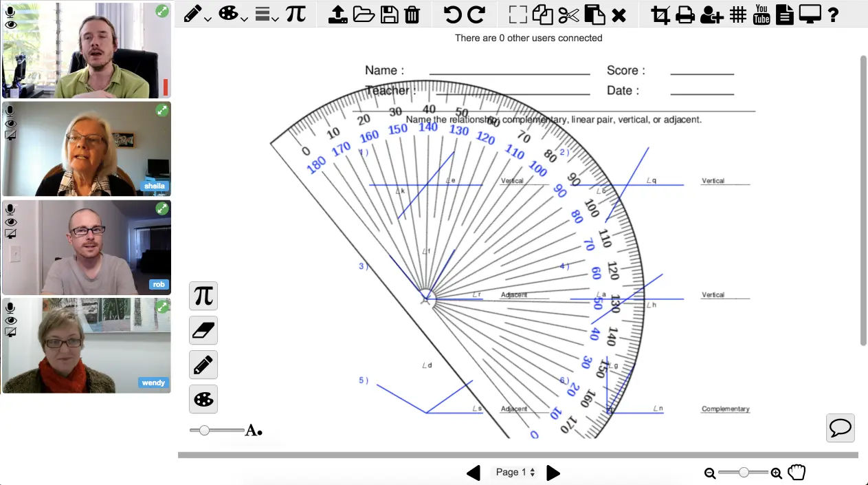Toggle rob's eye visibility icon
The image size is (868, 485).
point(10,222)
